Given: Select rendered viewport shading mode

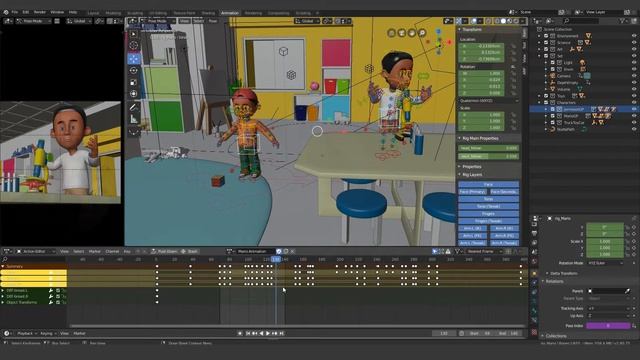Looking at the screenshot, I should (x=516, y=21).
